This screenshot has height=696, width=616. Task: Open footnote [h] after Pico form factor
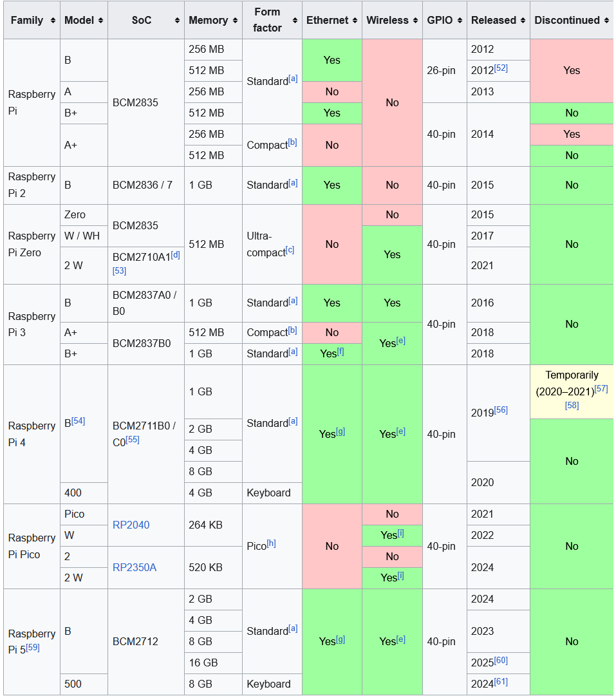point(271,543)
